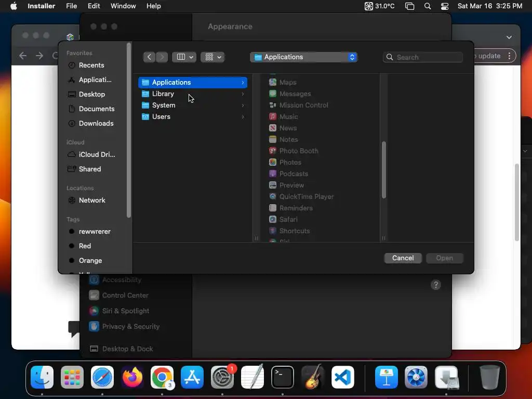The width and height of the screenshot is (532, 399).
Task: Select the Applications folder row
Action: tap(193, 83)
